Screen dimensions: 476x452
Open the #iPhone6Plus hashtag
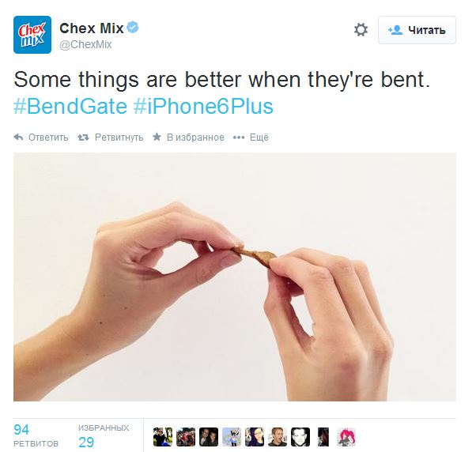tap(203, 107)
